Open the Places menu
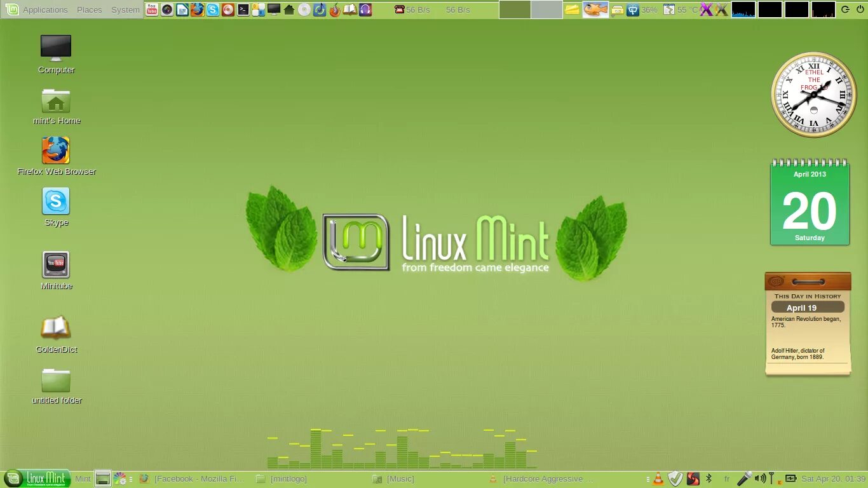Viewport: 868px width, 488px height. (90, 10)
